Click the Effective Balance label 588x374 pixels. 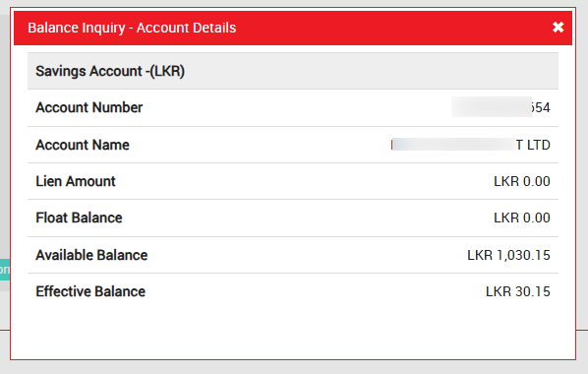pyautogui.click(x=90, y=291)
